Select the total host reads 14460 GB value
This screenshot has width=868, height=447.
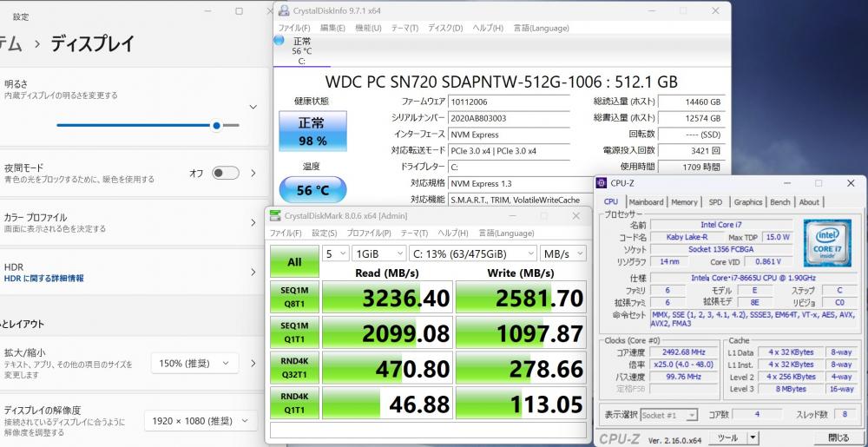tap(692, 102)
